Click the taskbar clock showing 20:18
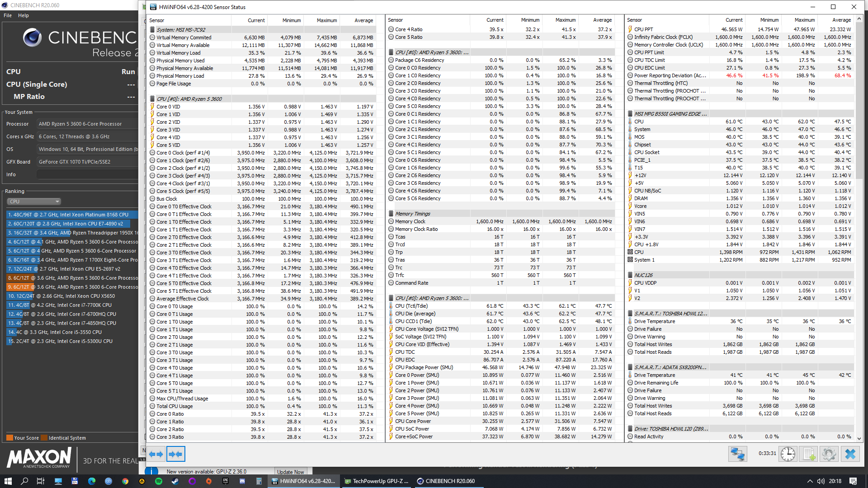 pyautogui.click(x=835, y=481)
